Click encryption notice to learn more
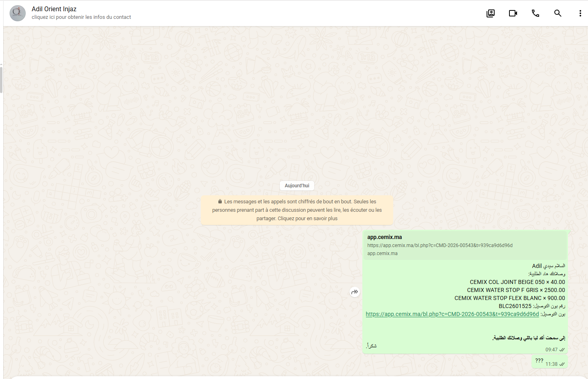The image size is (588, 379). [x=297, y=210]
